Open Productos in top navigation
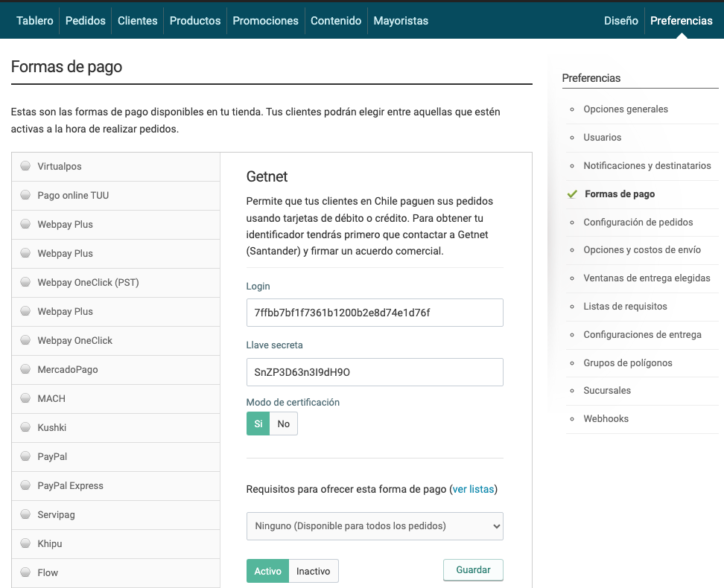724x588 pixels. click(x=195, y=21)
